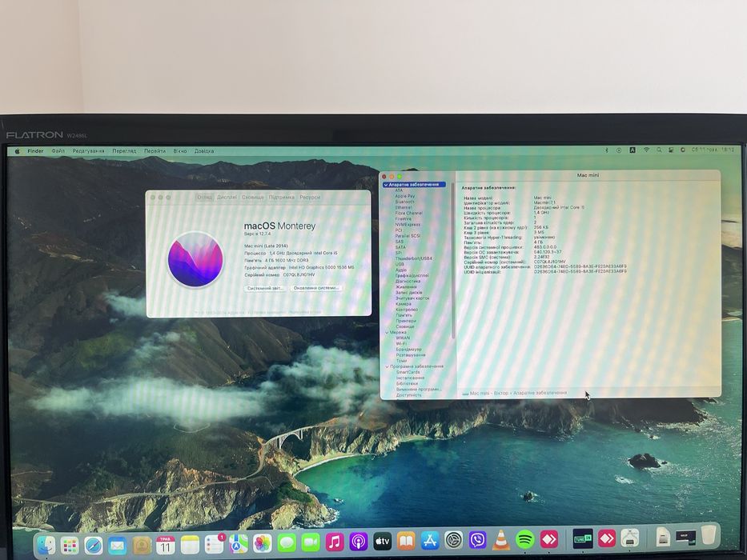Select SATA in the sidebar
Image resolution: width=747 pixels, height=560 pixels.
(x=400, y=247)
